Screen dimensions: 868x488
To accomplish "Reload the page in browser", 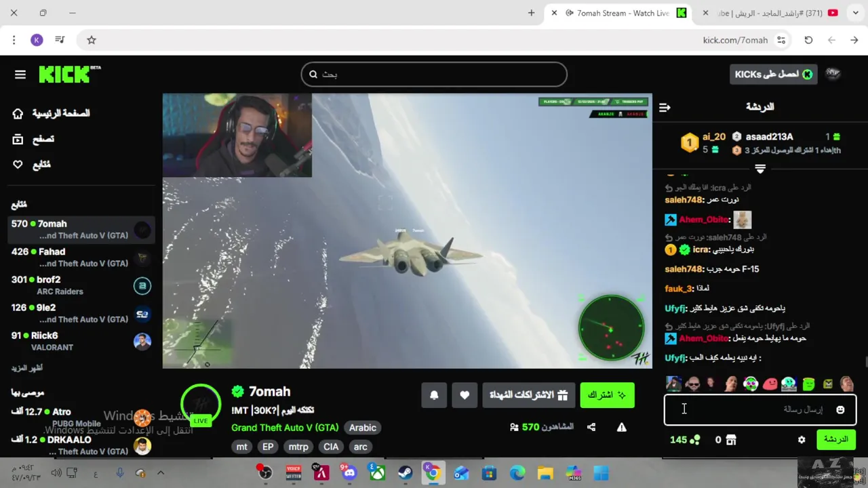I will point(808,40).
